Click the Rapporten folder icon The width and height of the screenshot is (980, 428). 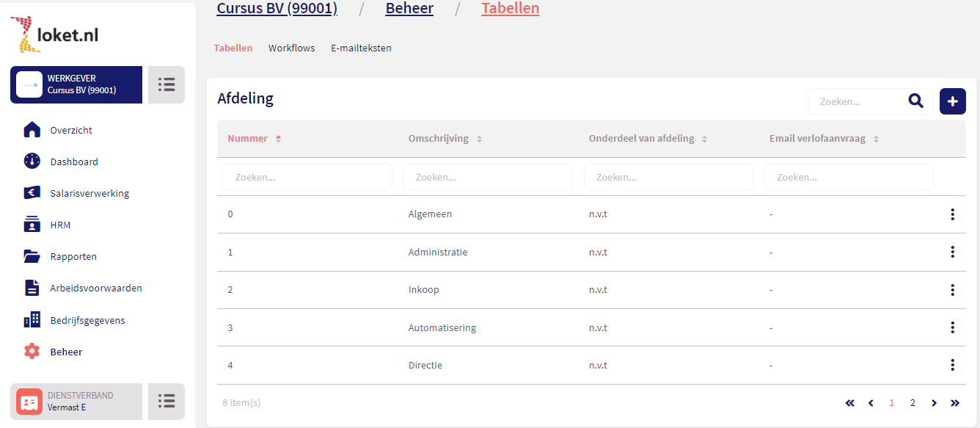32,256
